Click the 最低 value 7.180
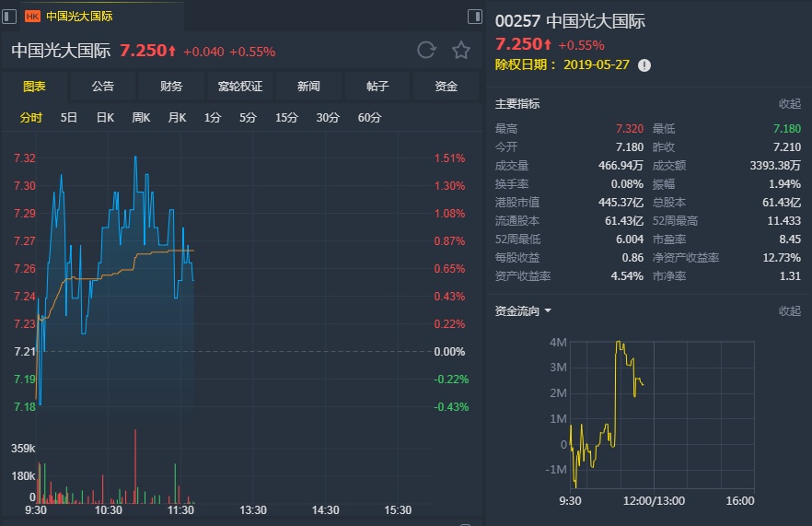The width and height of the screenshot is (812, 526). [x=786, y=129]
